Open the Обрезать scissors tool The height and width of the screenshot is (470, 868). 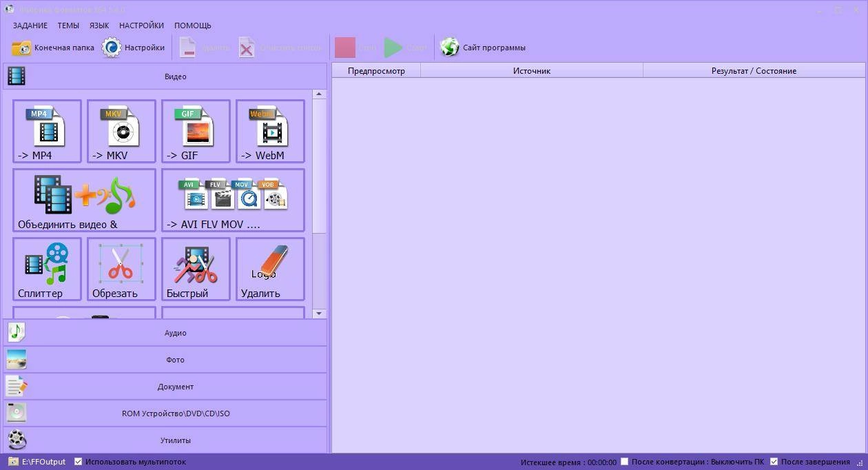(121, 269)
